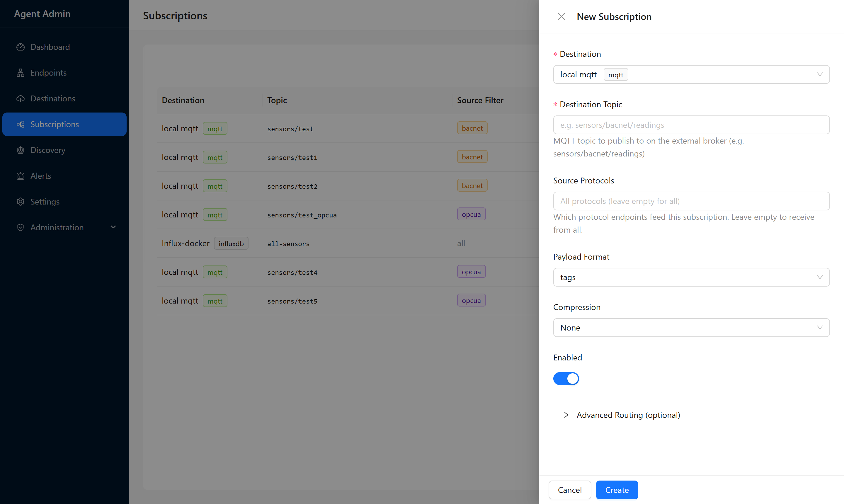Screen dimensions: 844x504
Task: Click the sensors/test5 topic cell
Action: 292,301
